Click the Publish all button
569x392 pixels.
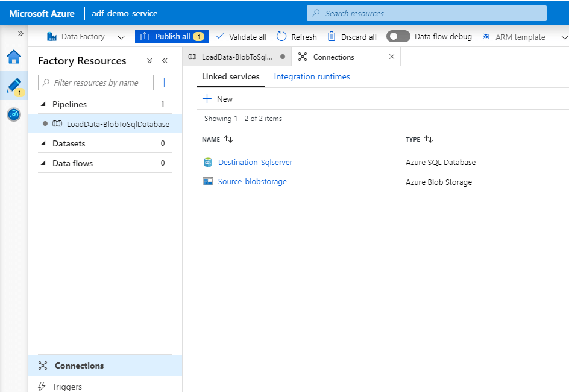point(172,37)
